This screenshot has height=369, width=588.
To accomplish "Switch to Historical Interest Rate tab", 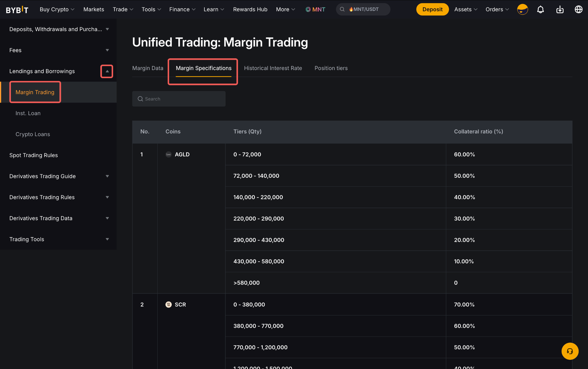I will [x=273, y=68].
